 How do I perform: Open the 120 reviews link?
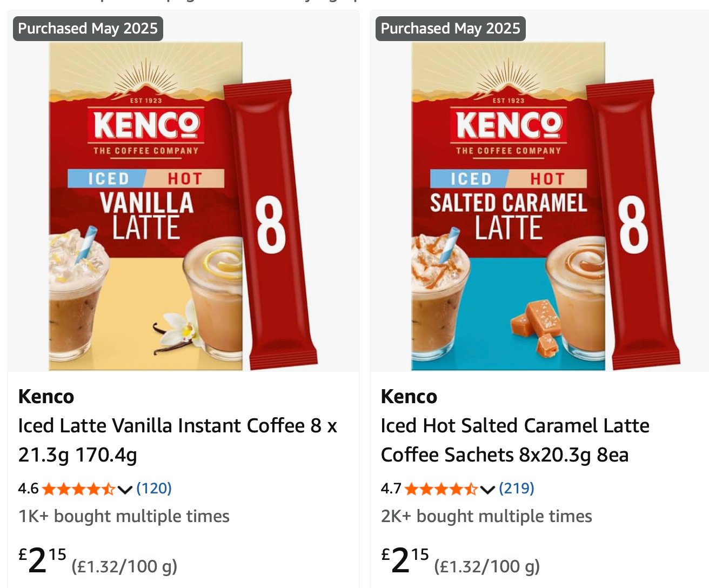pos(154,489)
